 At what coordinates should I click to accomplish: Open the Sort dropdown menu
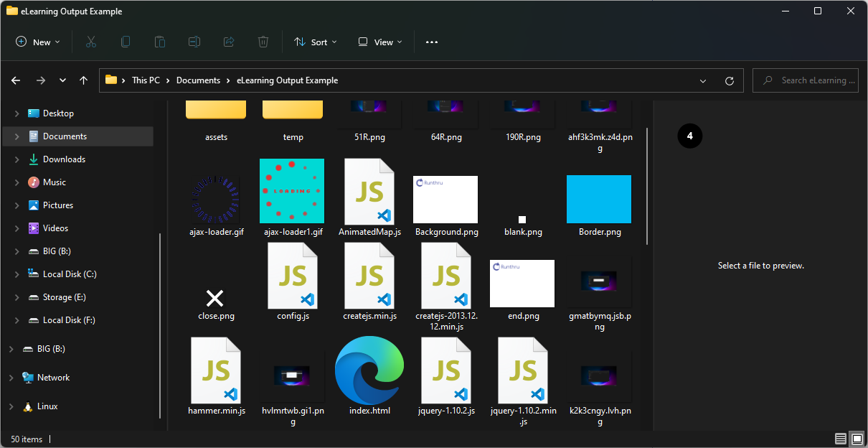[x=315, y=42]
